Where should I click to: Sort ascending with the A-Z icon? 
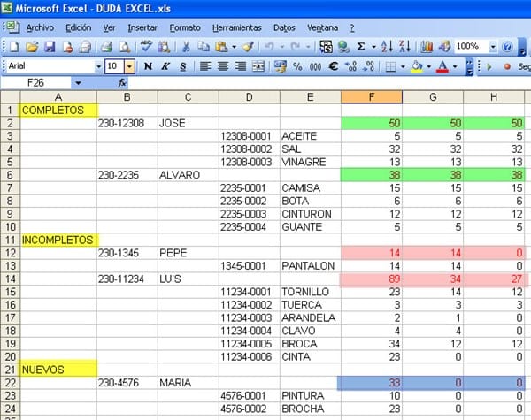click(x=387, y=46)
